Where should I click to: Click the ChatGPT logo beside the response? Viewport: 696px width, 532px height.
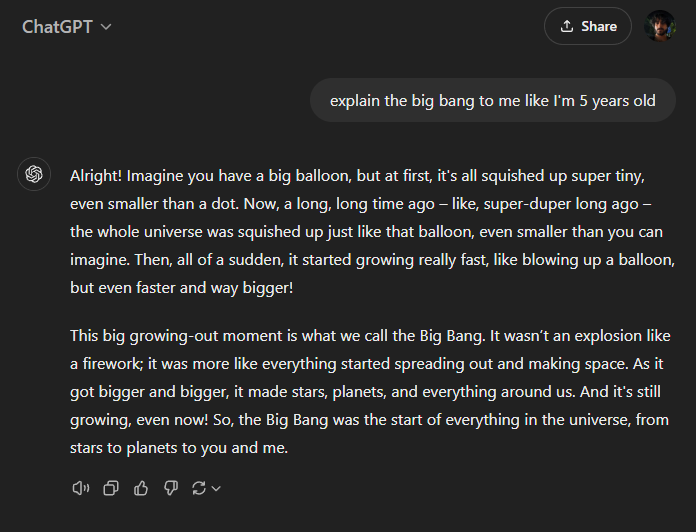click(x=34, y=175)
